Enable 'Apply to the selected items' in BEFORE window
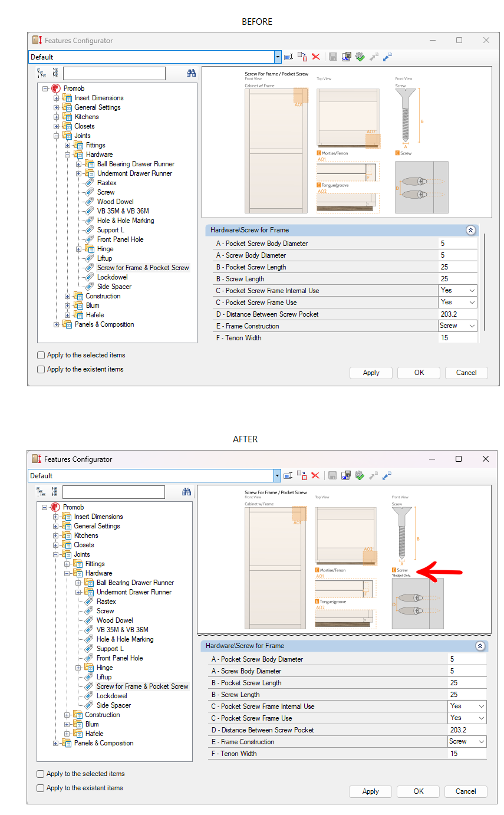504x815 pixels. tap(41, 355)
